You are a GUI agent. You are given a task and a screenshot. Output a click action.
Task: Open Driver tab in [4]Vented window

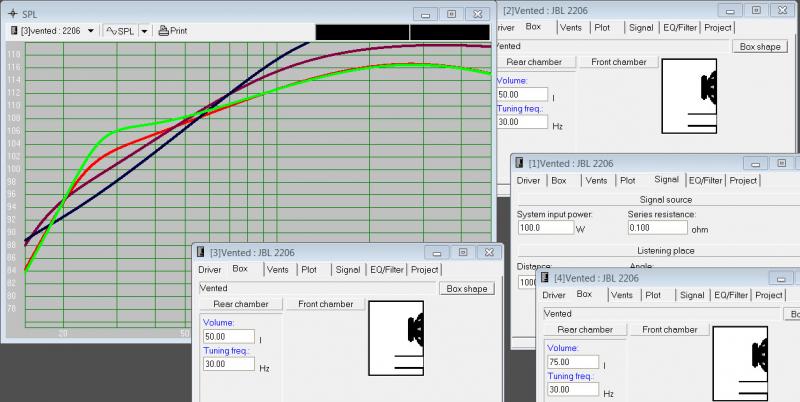(x=554, y=295)
